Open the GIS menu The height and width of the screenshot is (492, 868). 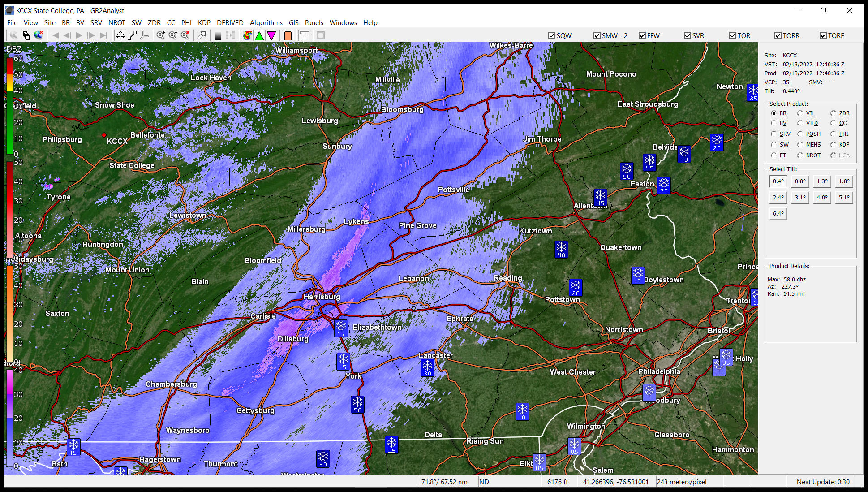(x=294, y=23)
